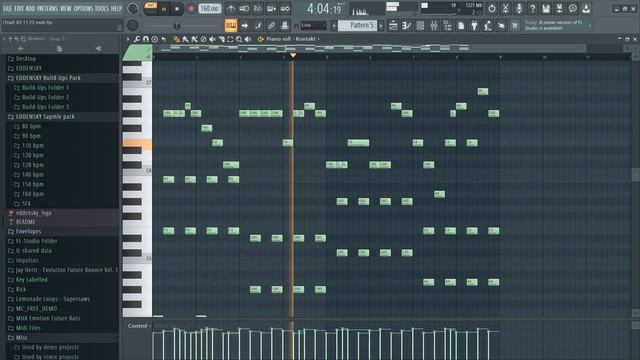Open the EDIT menu

pyautogui.click(x=19, y=8)
